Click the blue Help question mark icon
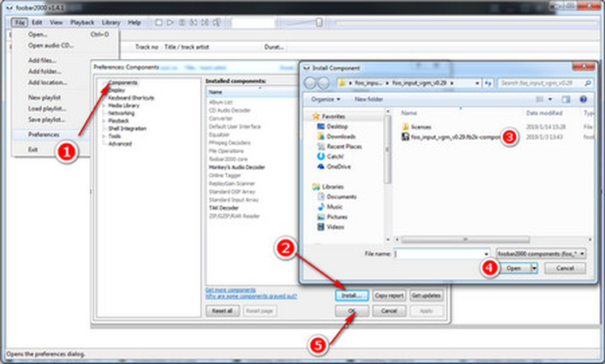The width and height of the screenshot is (605, 364). click(583, 99)
